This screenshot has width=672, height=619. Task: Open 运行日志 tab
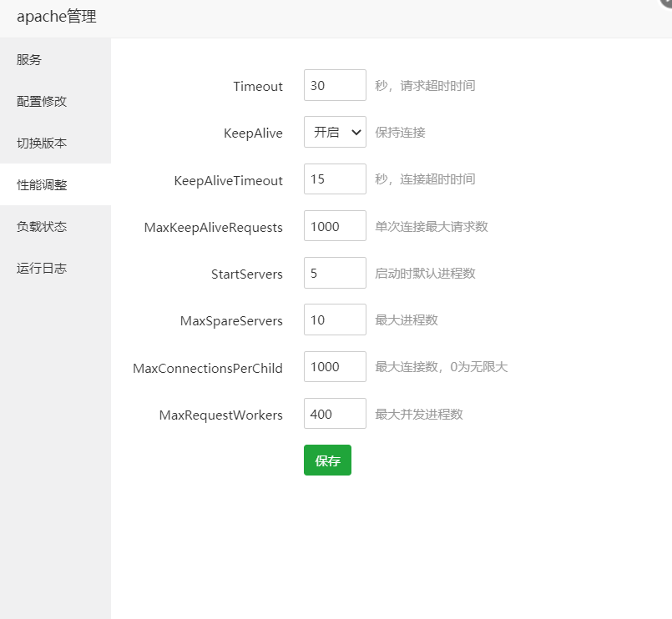pyautogui.click(x=55, y=268)
